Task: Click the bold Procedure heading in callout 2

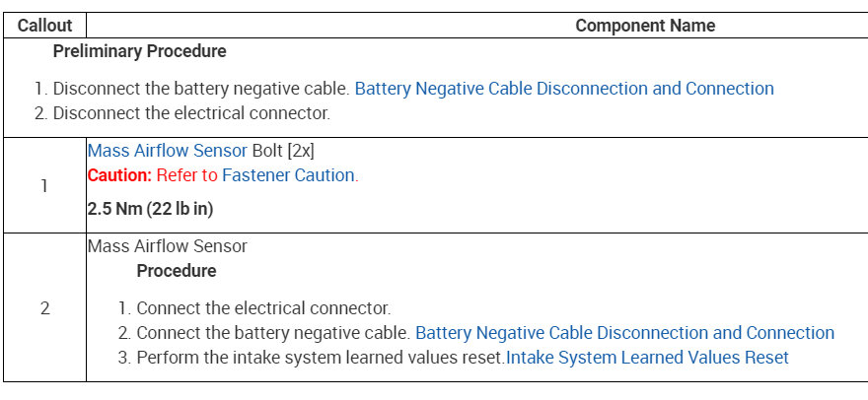Action: tap(177, 271)
